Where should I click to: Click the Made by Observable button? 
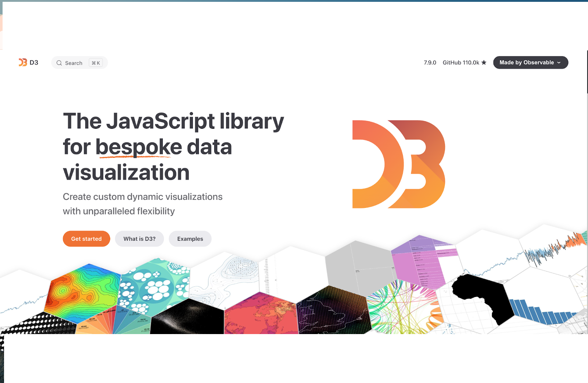coord(531,63)
